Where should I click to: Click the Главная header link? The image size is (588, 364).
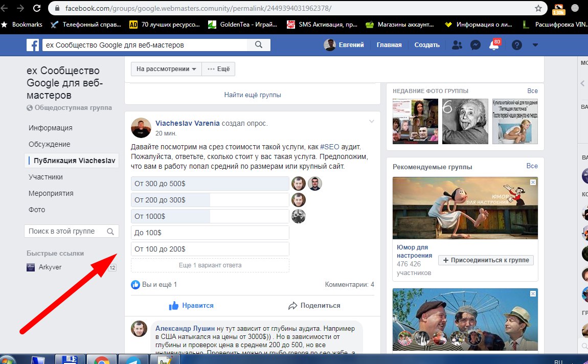[x=389, y=45]
